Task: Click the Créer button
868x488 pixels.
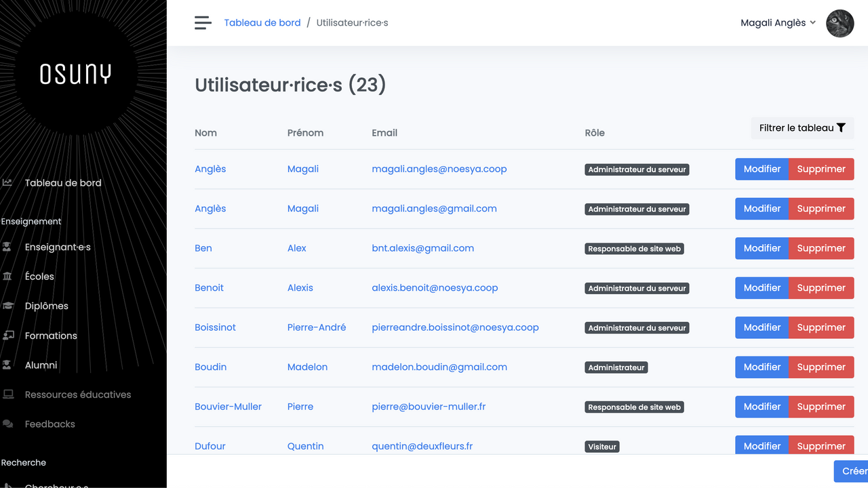Action: tap(853, 471)
